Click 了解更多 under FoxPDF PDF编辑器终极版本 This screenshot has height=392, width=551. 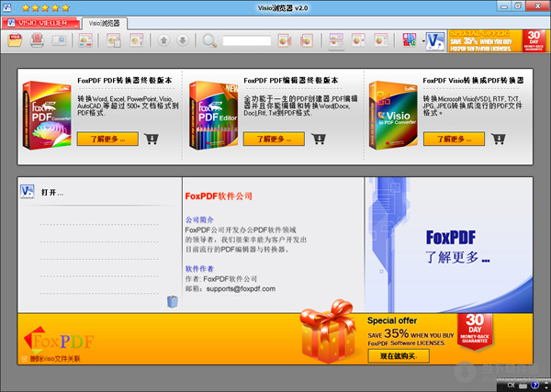274,140
